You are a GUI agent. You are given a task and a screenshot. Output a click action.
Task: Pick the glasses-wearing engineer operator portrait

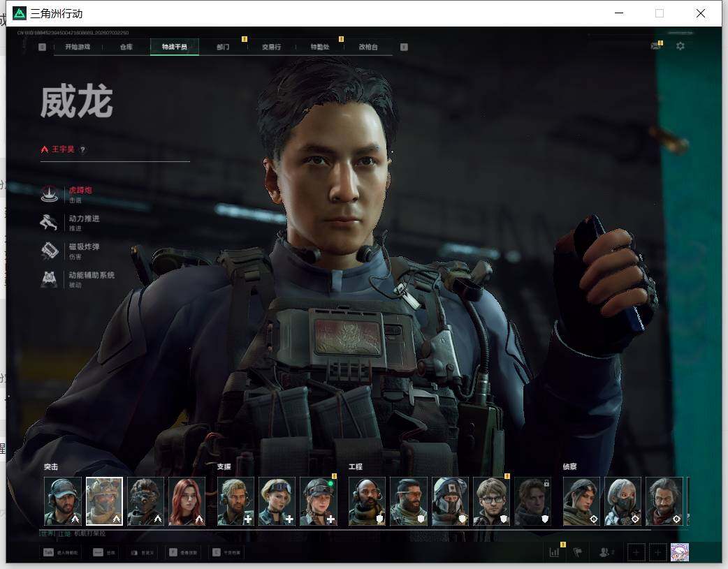(x=492, y=501)
